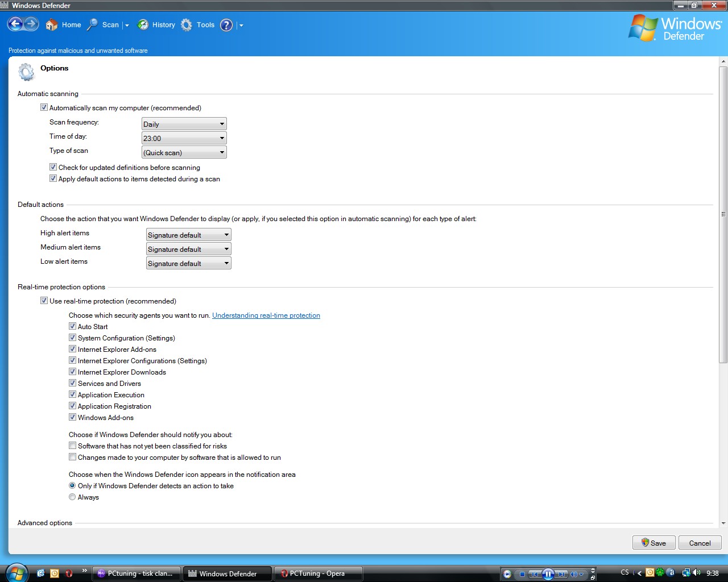
Task: Select the Always radio option
Action: tap(72, 497)
